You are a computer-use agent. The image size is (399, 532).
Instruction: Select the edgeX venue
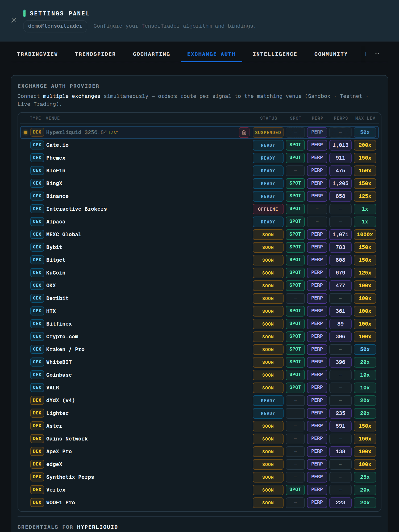click(x=199, y=464)
